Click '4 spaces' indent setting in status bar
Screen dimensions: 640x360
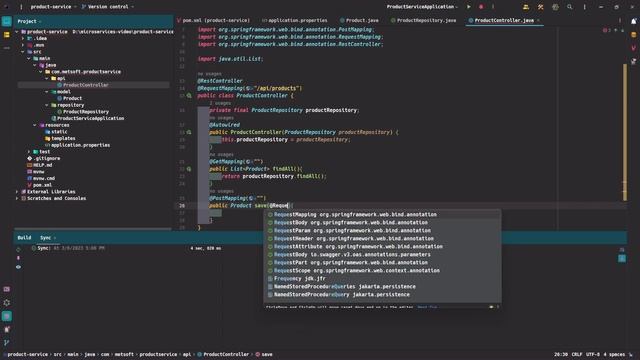pos(614,354)
